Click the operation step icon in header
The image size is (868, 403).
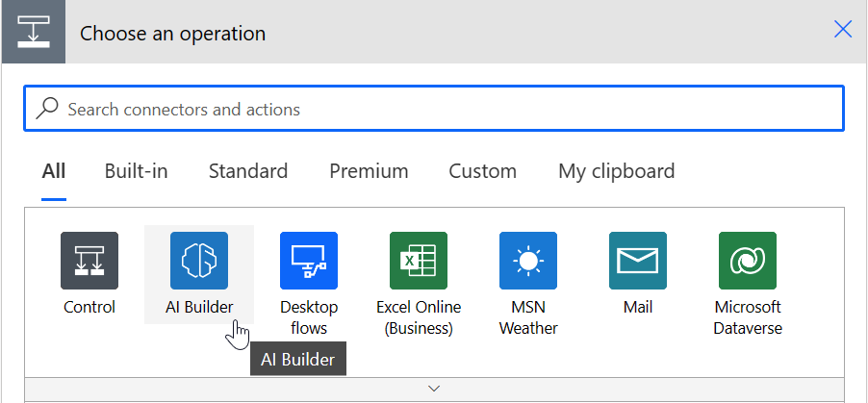34,32
